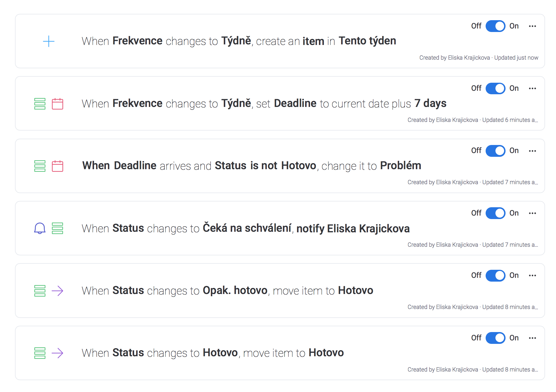This screenshot has height=392, width=556.
Task: Turn off the notify Eliska Krajickova automation
Action: pyautogui.click(x=495, y=213)
